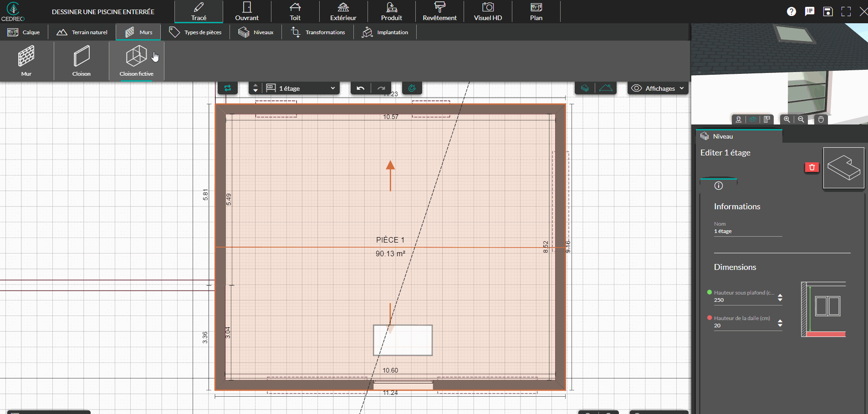Click the Nom field showing 1 étage
This screenshot has width=868, height=414.
click(x=747, y=231)
